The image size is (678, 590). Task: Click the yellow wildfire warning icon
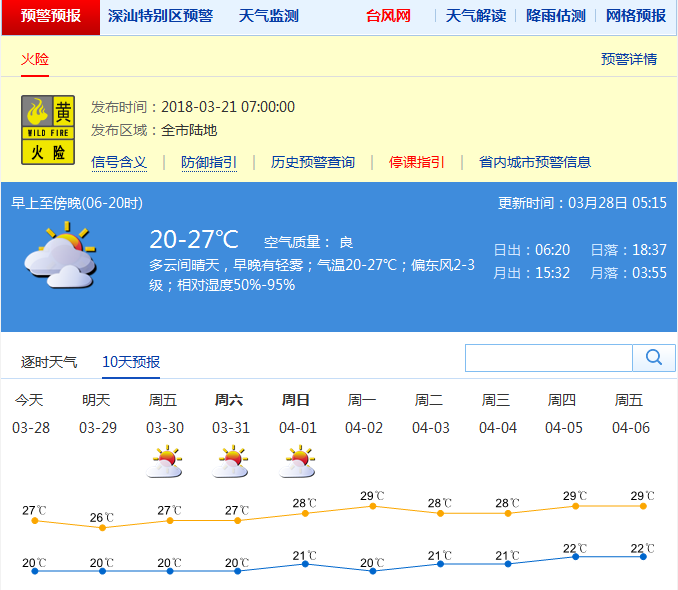49,130
